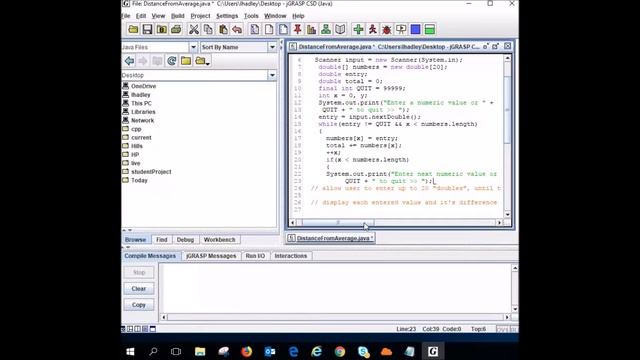Generate UML with the green tree icon
Viewport: 640px width, 360px height.
(x=326, y=29)
